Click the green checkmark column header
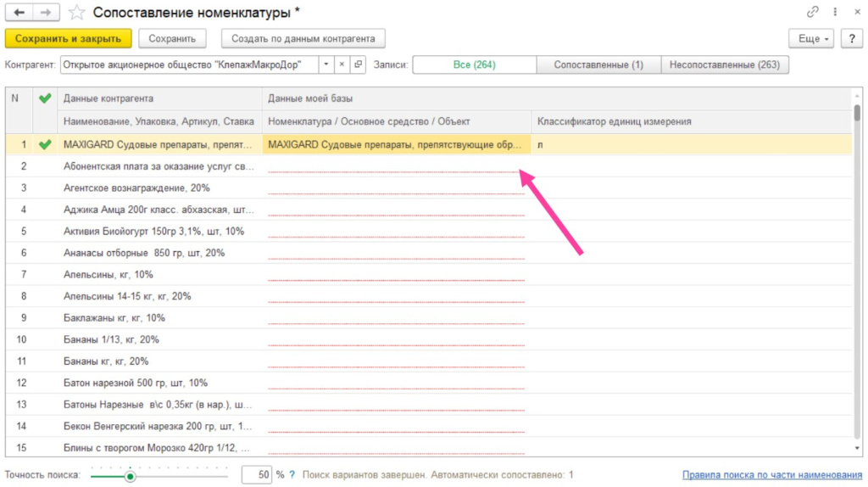This screenshot has width=868, height=487. pos(45,98)
